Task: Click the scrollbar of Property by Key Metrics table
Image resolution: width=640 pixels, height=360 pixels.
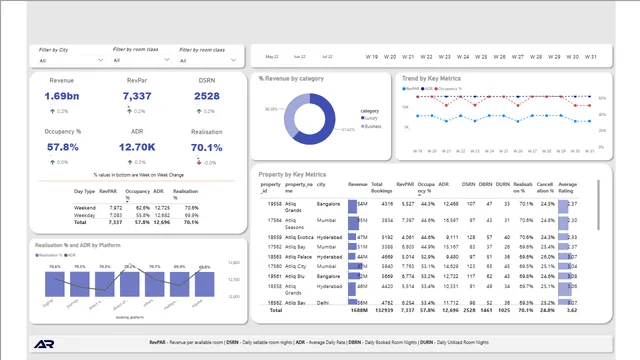Action: (598, 205)
